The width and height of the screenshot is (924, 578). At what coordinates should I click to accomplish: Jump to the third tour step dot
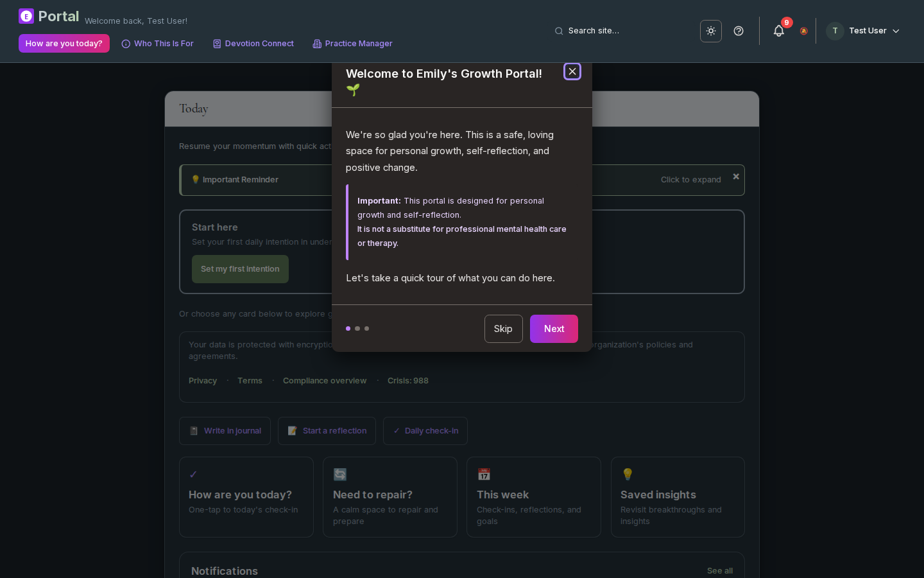coord(367,329)
